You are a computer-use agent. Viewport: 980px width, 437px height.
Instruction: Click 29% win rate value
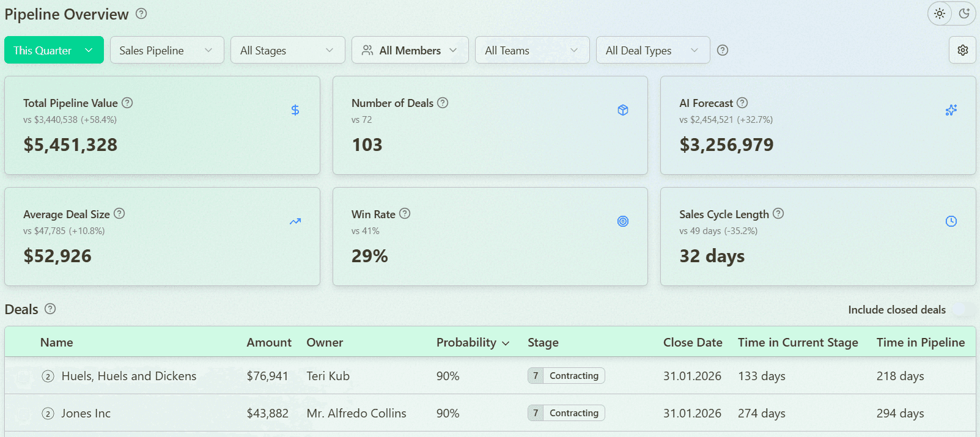[x=369, y=256]
